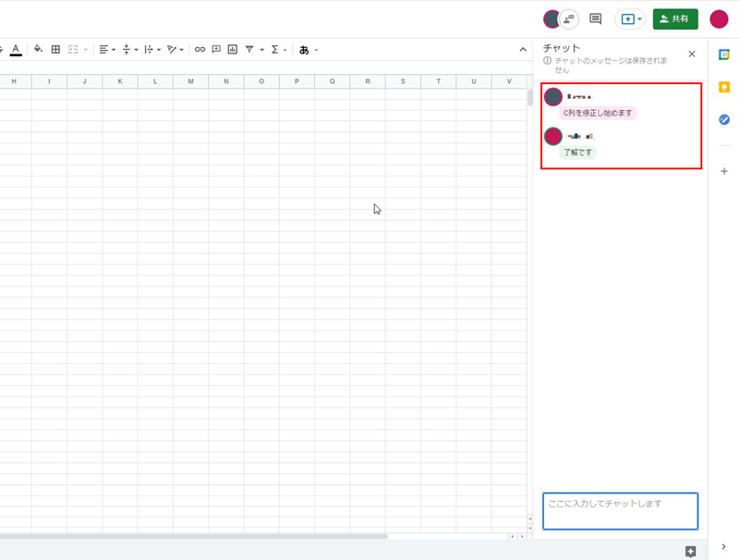Open Google Calendar in the side panel
The image size is (740, 560).
724,55
